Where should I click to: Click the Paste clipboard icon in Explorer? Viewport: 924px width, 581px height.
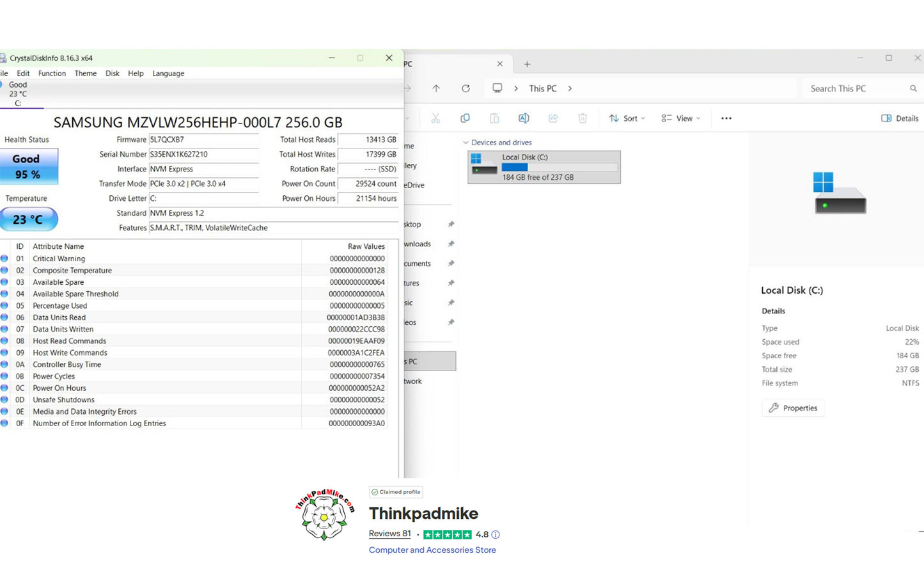pos(494,118)
